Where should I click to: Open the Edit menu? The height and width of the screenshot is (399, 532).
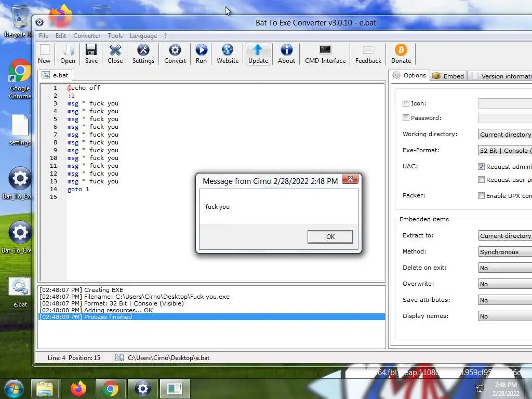(61, 36)
